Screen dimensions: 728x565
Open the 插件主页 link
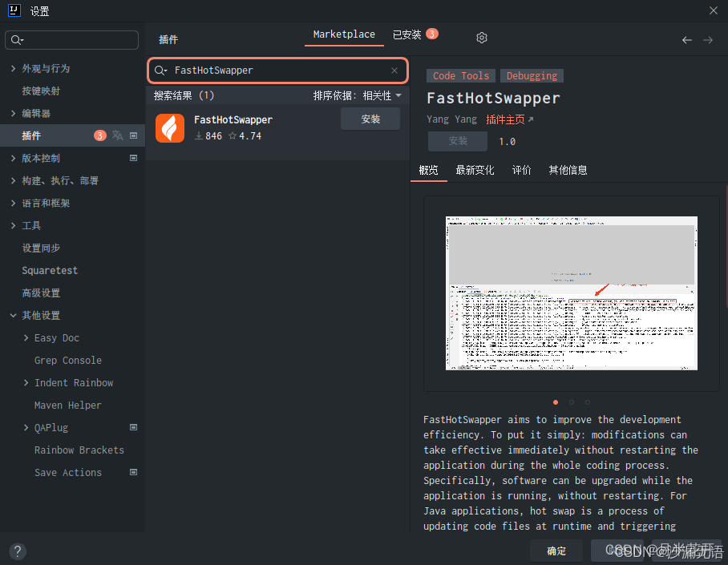coord(510,119)
